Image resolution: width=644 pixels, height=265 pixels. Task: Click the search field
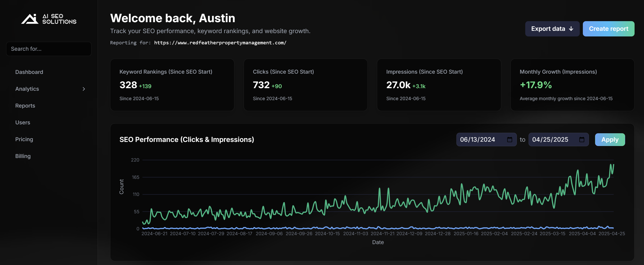pos(48,49)
